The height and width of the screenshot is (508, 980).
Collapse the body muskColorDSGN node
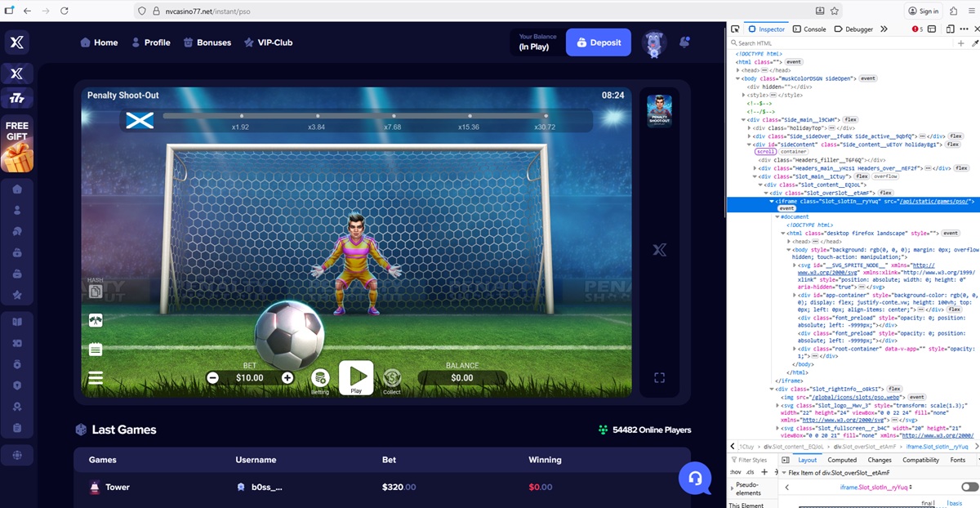click(738, 78)
